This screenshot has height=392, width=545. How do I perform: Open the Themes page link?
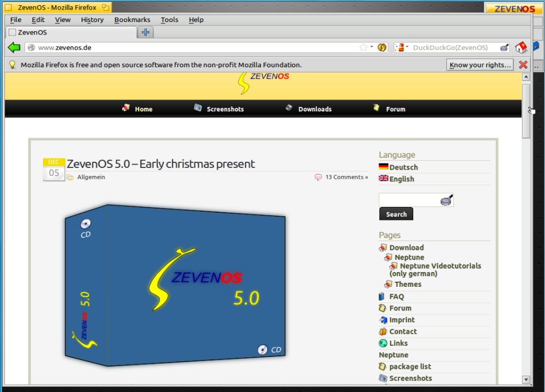point(408,285)
